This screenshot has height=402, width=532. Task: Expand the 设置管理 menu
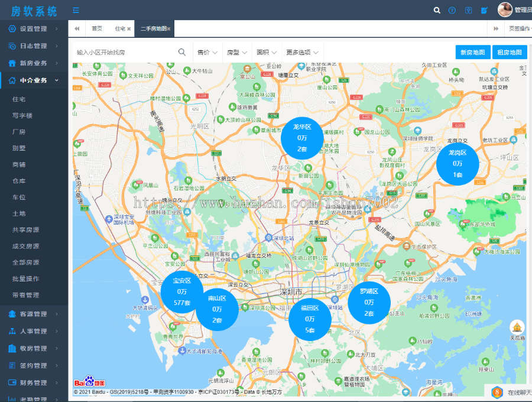[34, 29]
